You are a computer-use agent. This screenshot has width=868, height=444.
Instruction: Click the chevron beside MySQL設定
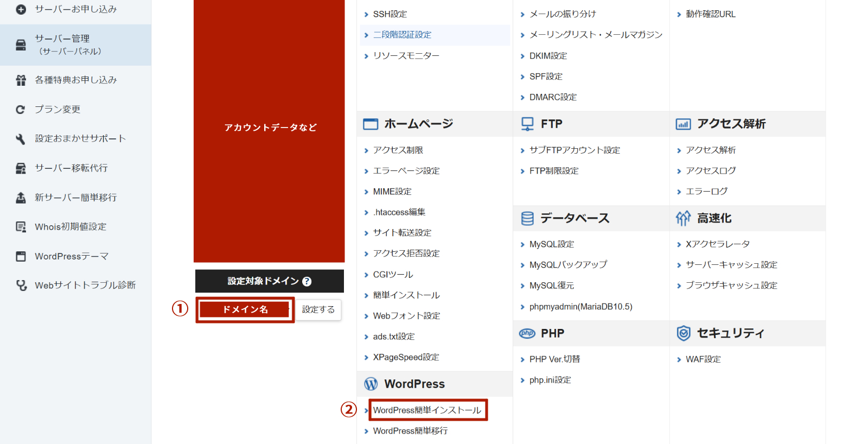coord(522,245)
